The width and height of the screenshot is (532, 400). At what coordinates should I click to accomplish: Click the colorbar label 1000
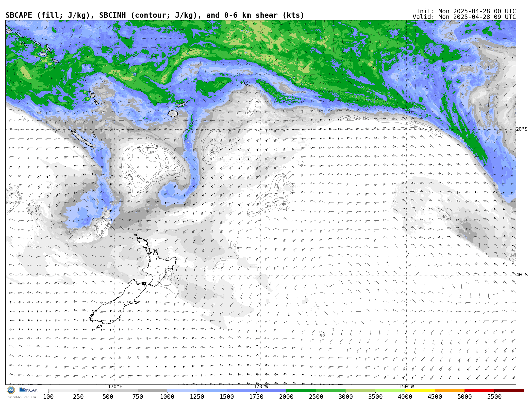click(167, 397)
